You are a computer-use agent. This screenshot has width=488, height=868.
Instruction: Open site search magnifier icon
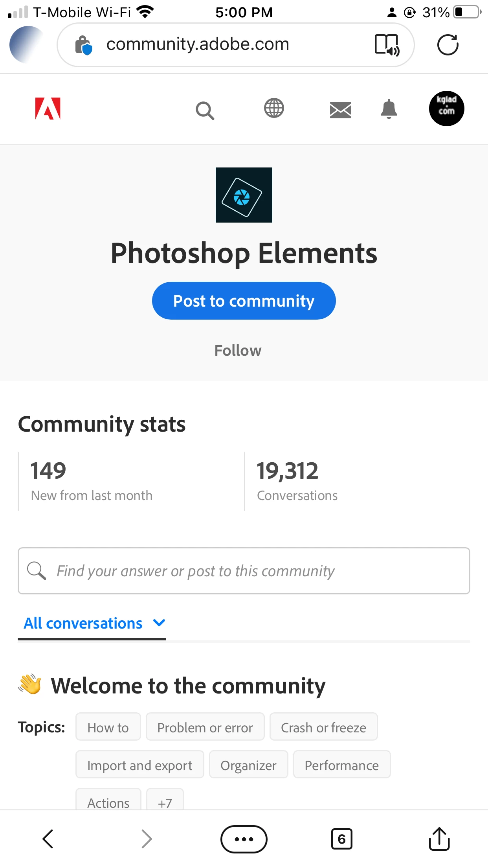point(205,110)
